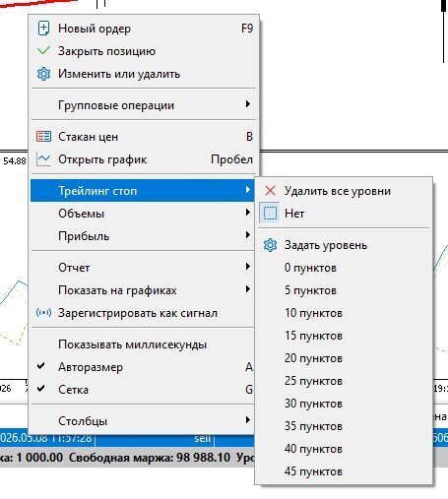This screenshot has height=499, width=448.
Task: Click the gear icon next to Задать уровень
Action: (270, 245)
